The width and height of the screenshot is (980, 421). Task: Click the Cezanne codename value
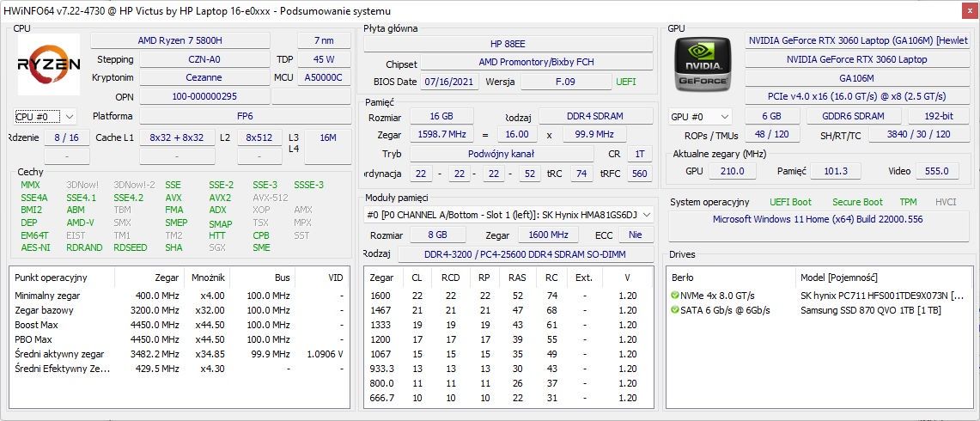(x=204, y=77)
